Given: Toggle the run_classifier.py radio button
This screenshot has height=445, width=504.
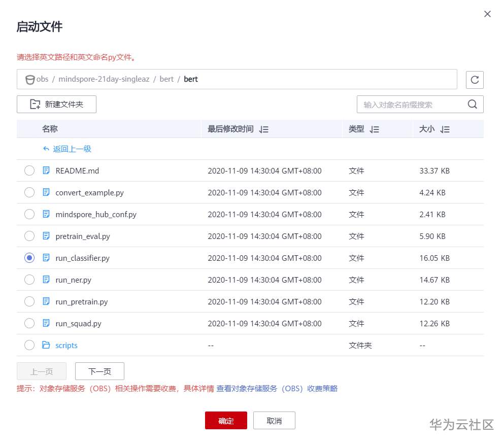Looking at the screenshot, I should pyautogui.click(x=29, y=258).
